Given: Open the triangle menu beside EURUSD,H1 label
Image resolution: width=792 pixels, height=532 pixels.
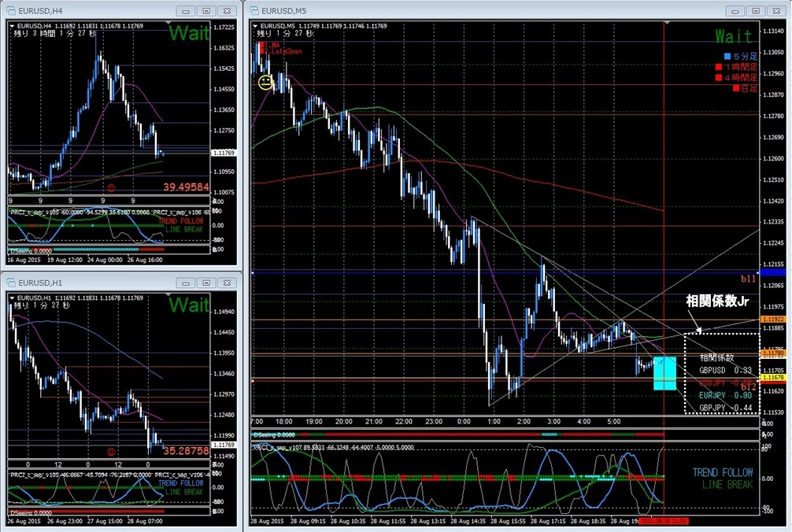Looking at the screenshot, I should (x=12, y=297).
